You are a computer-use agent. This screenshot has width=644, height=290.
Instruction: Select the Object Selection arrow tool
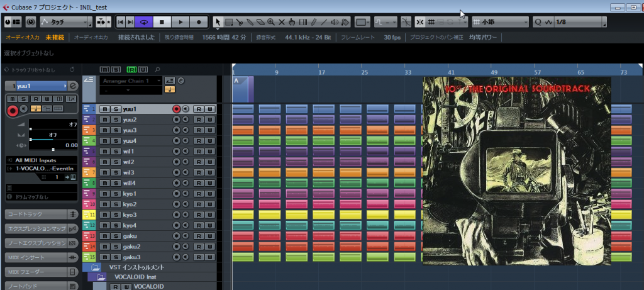[x=218, y=22]
